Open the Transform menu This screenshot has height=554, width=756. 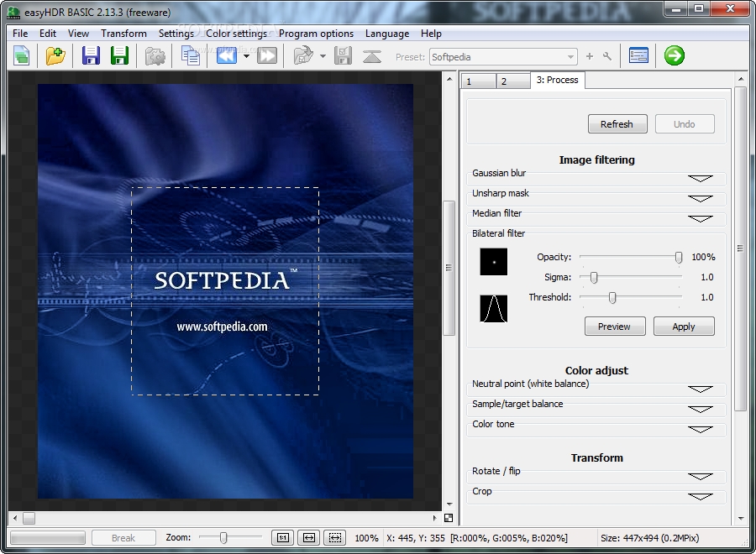124,34
